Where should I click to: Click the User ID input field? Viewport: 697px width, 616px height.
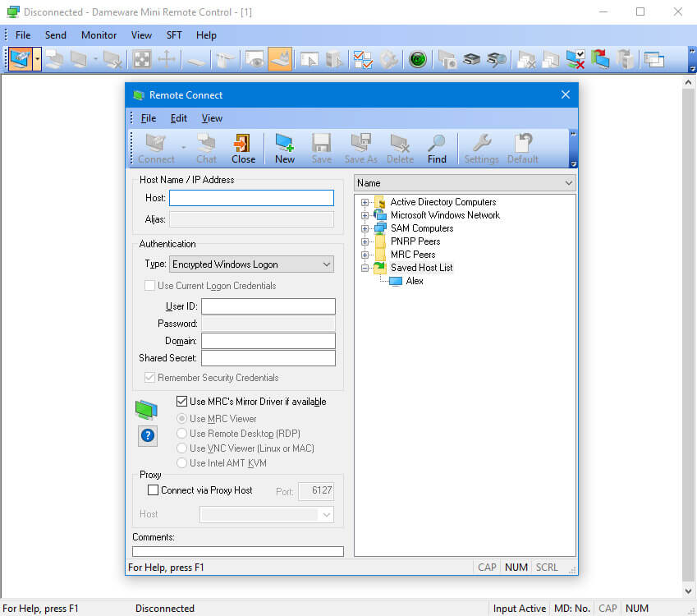coord(268,306)
